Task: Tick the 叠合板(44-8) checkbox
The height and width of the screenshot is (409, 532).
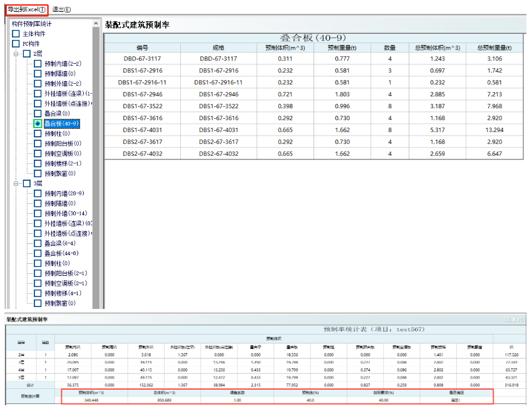Action: click(x=38, y=253)
